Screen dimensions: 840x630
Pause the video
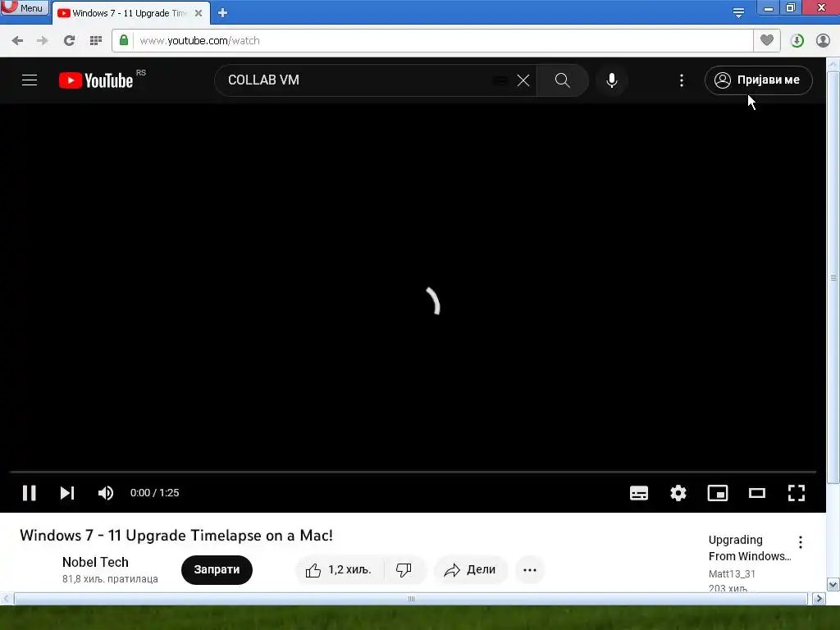coord(30,493)
